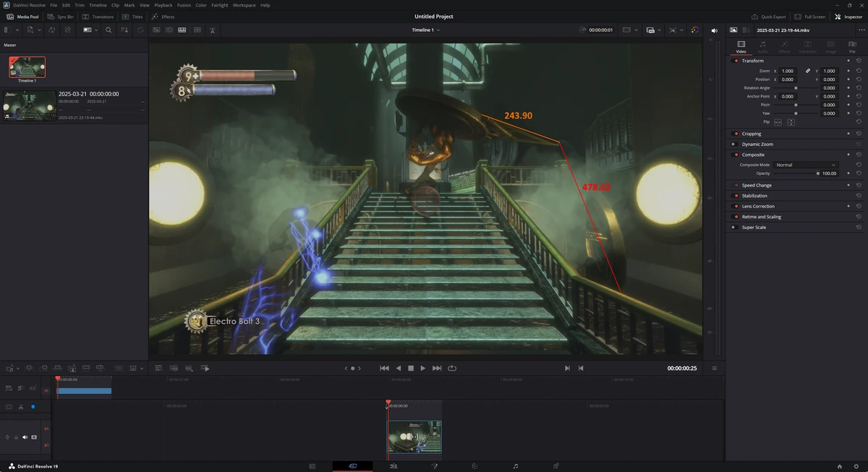Play in reverse
Image resolution: width=868 pixels, height=472 pixels.
(398, 368)
